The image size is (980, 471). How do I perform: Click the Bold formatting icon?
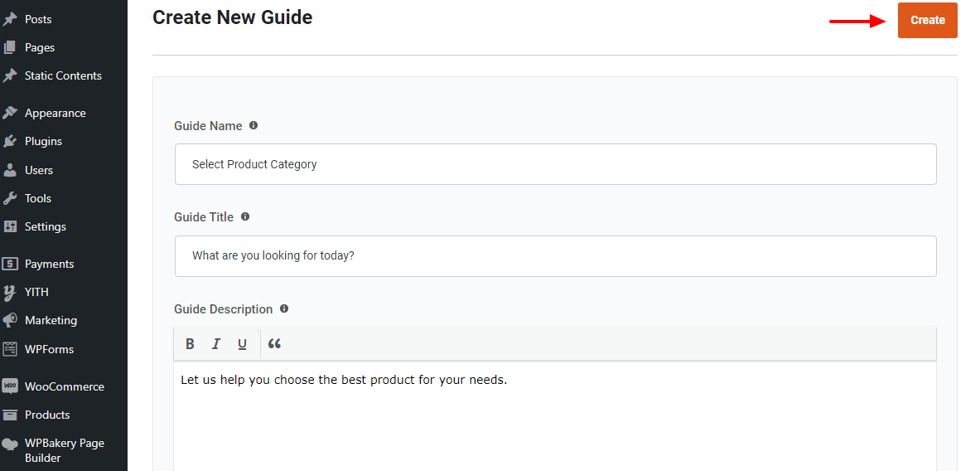pos(190,344)
